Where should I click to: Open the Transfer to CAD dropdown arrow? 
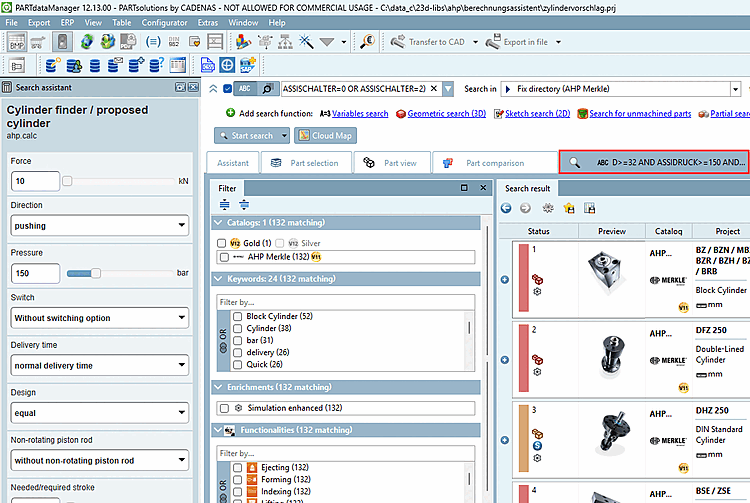coord(475,42)
